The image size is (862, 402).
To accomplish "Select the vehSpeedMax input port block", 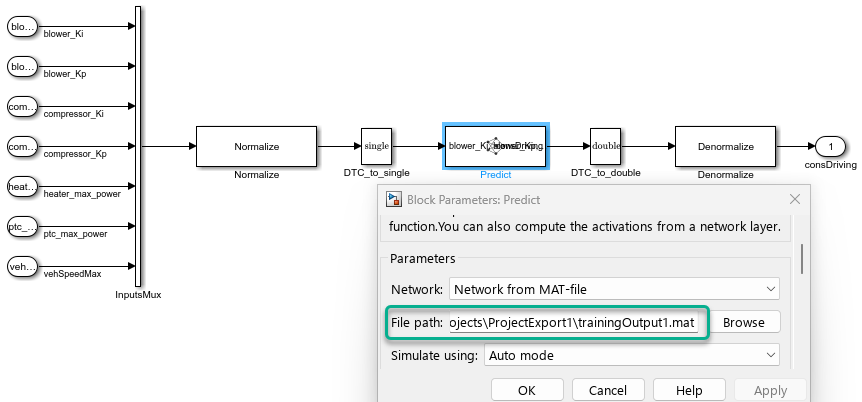I will [23, 267].
